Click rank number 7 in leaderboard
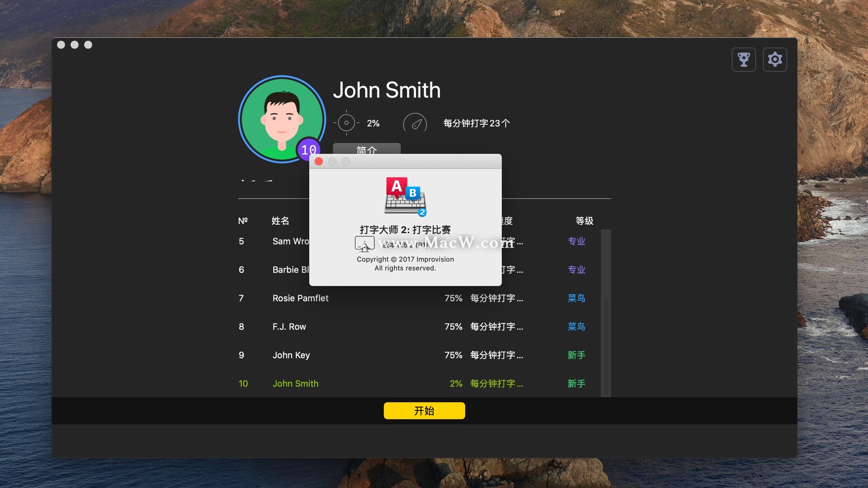The height and width of the screenshot is (488, 868). [241, 298]
